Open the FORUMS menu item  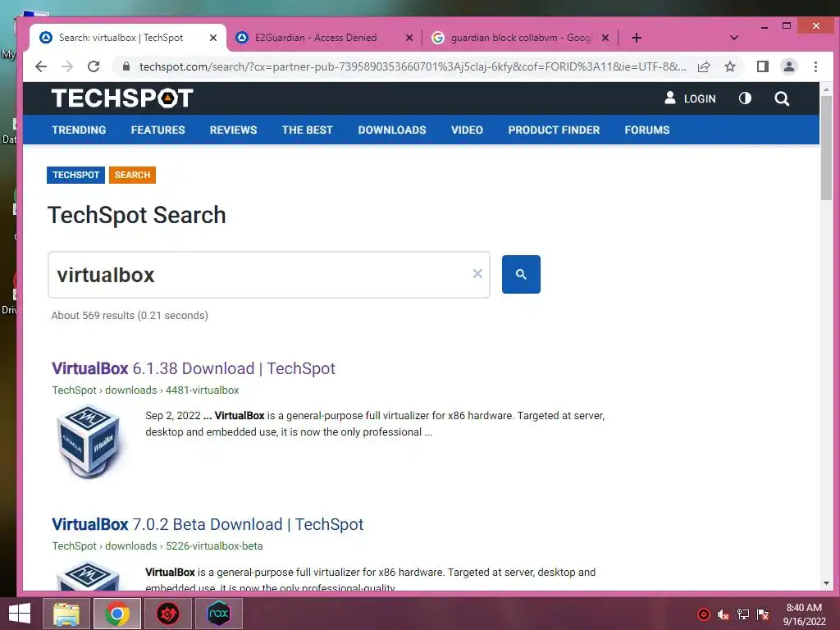tap(646, 130)
